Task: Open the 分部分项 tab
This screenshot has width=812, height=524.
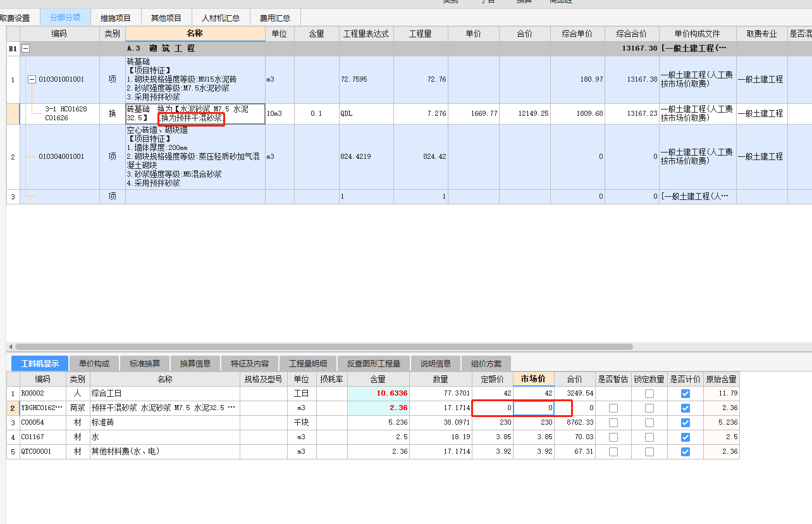Action: coord(65,18)
